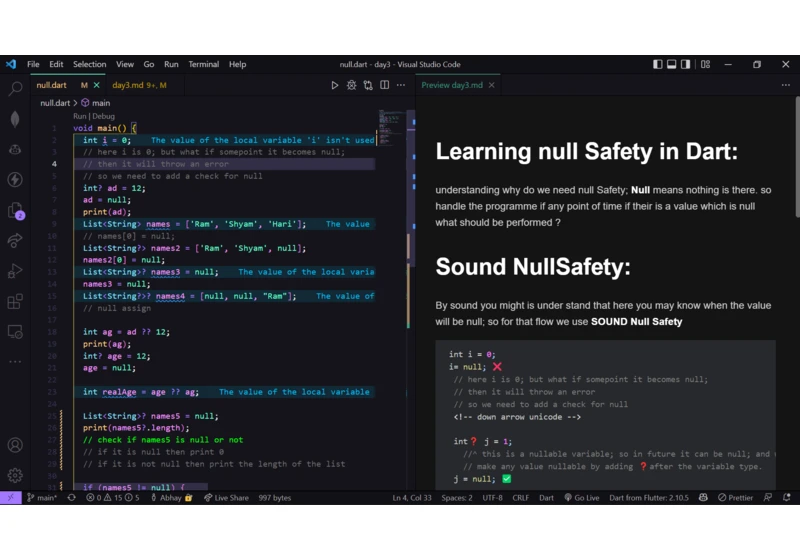This screenshot has height=560, width=800.
Task: Open notifications bell in status bar
Action: pyautogui.click(x=787, y=498)
